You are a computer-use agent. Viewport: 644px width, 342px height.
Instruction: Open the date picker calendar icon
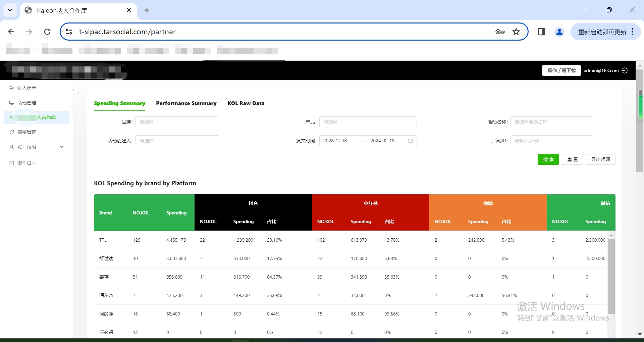point(411,141)
